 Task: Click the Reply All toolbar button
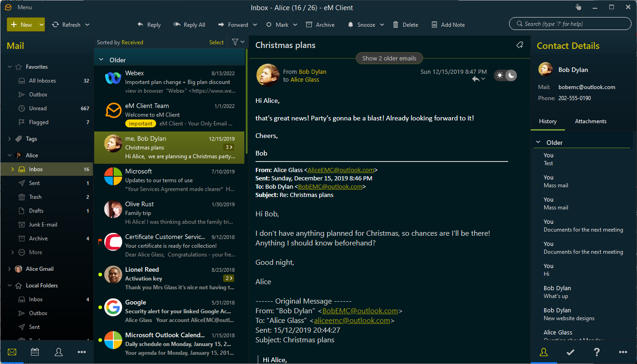point(189,25)
